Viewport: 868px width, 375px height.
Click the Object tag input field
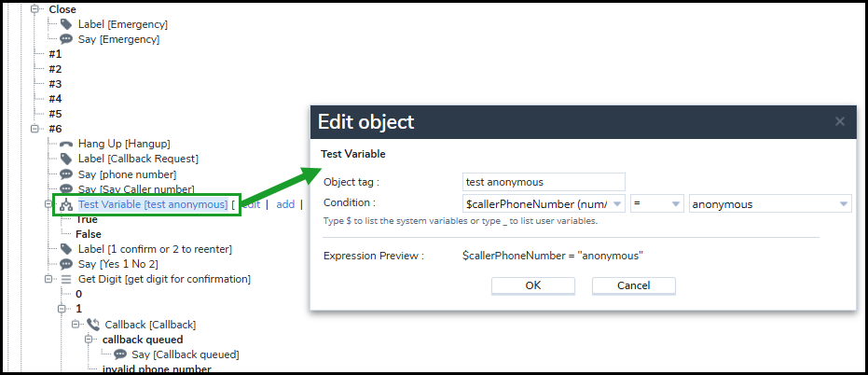(544, 182)
